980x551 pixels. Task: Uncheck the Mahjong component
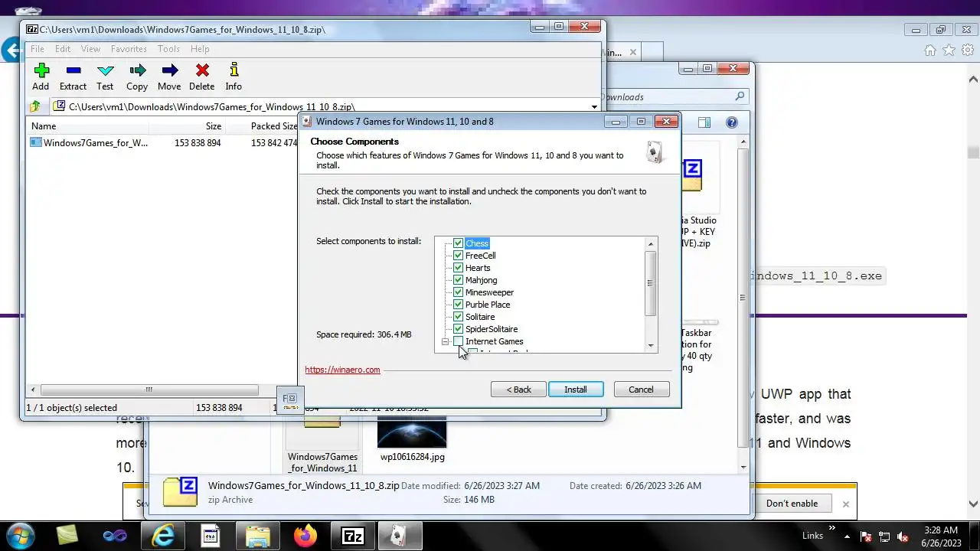(458, 280)
